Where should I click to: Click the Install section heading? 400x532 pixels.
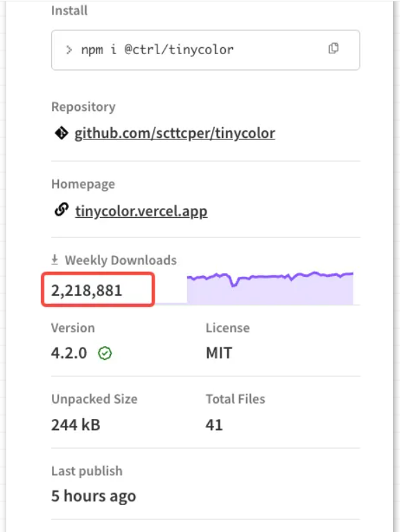[69, 10]
